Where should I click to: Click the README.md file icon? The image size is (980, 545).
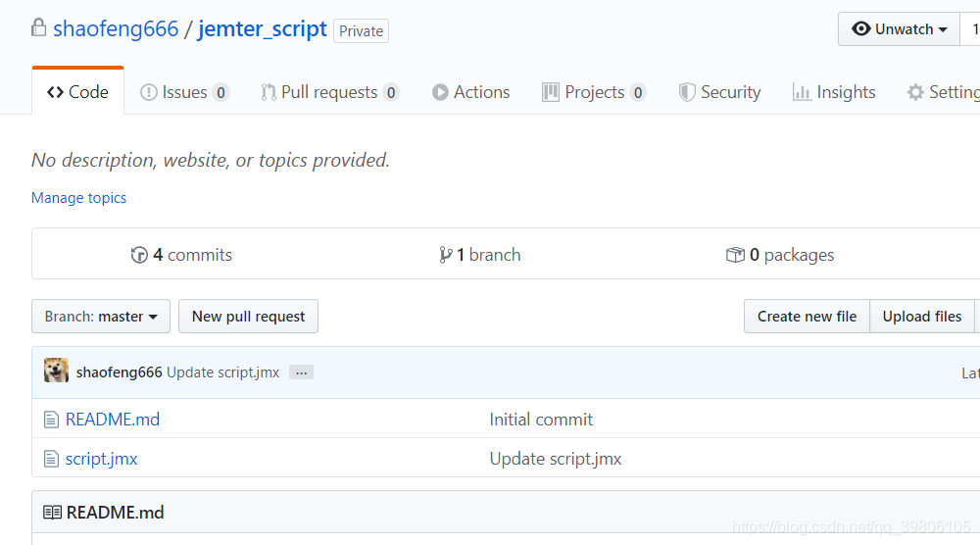click(51, 420)
